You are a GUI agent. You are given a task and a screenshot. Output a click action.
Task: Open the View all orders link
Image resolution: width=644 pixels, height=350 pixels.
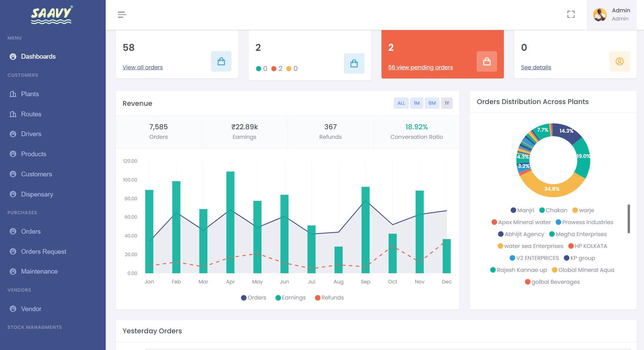tap(143, 67)
